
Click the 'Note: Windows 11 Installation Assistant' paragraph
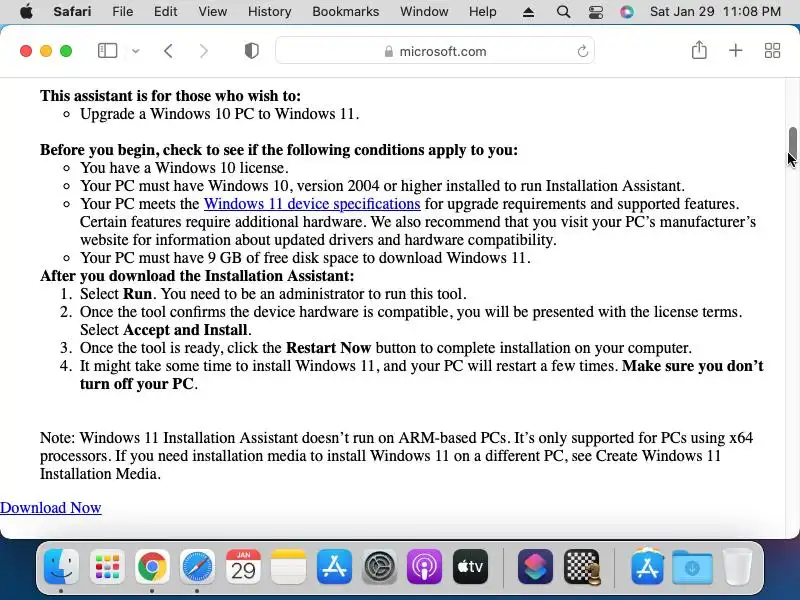pos(396,456)
